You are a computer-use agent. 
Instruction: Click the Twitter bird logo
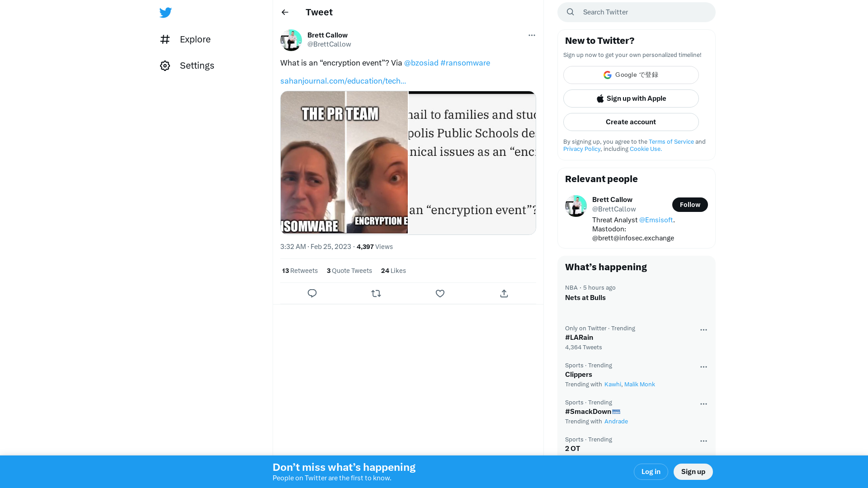point(165,12)
